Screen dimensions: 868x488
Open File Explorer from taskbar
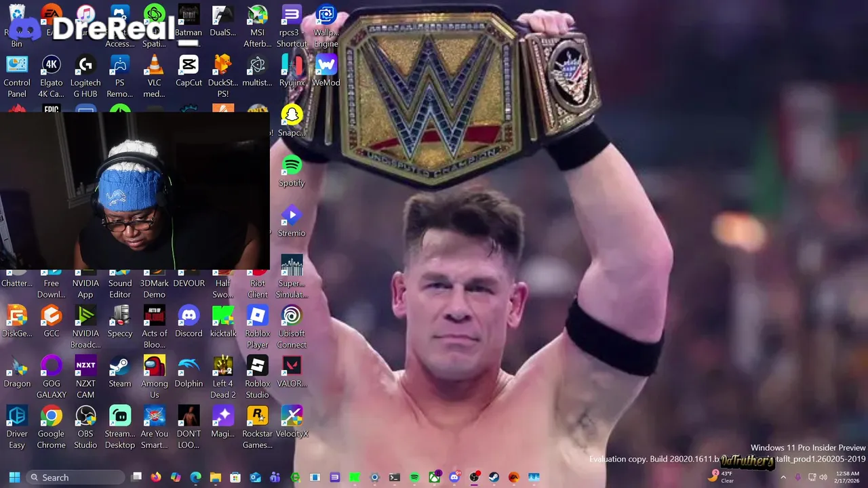216,477
